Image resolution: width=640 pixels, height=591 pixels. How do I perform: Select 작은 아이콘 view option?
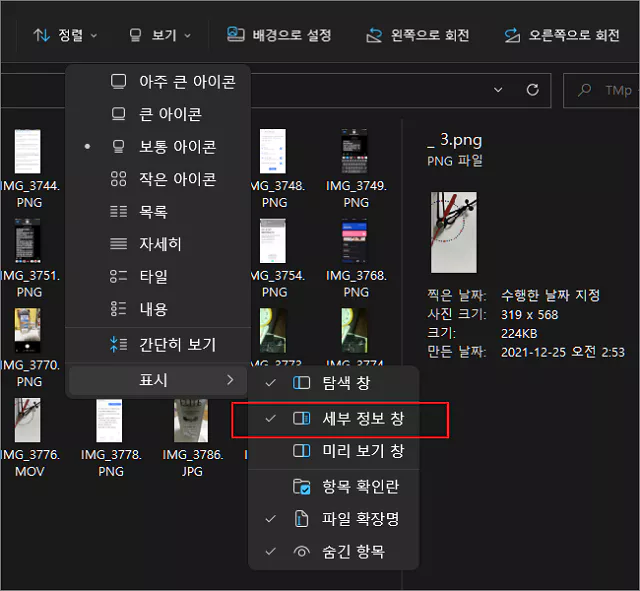click(158, 179)
